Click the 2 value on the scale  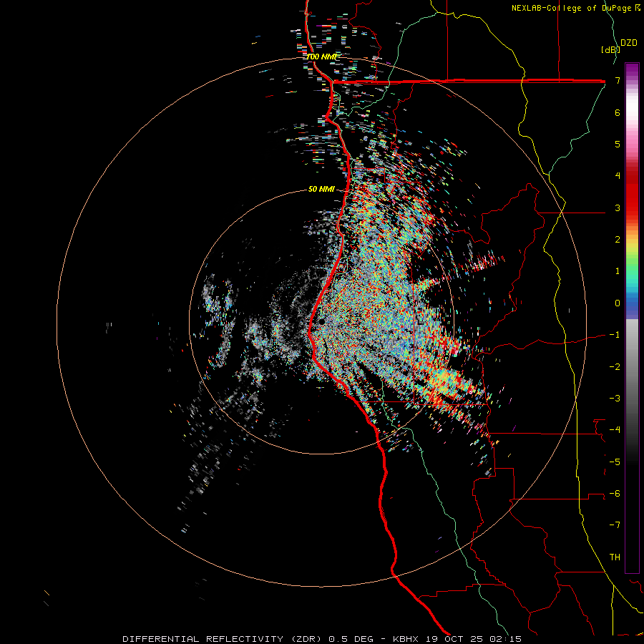pos(618,240)
